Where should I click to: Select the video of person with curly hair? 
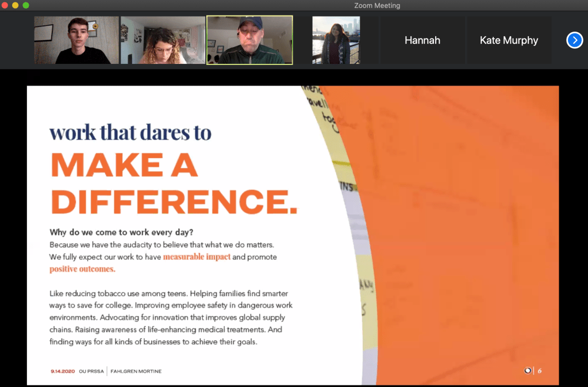point(163,40)
